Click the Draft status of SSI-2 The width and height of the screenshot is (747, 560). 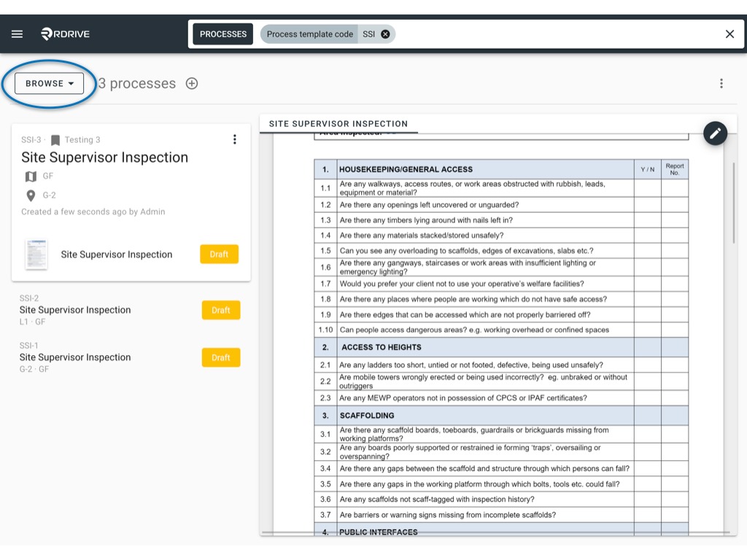(221, 310)
